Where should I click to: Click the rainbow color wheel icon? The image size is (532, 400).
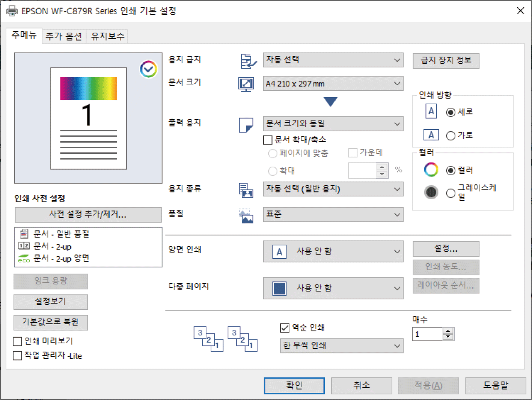(431, 170)
